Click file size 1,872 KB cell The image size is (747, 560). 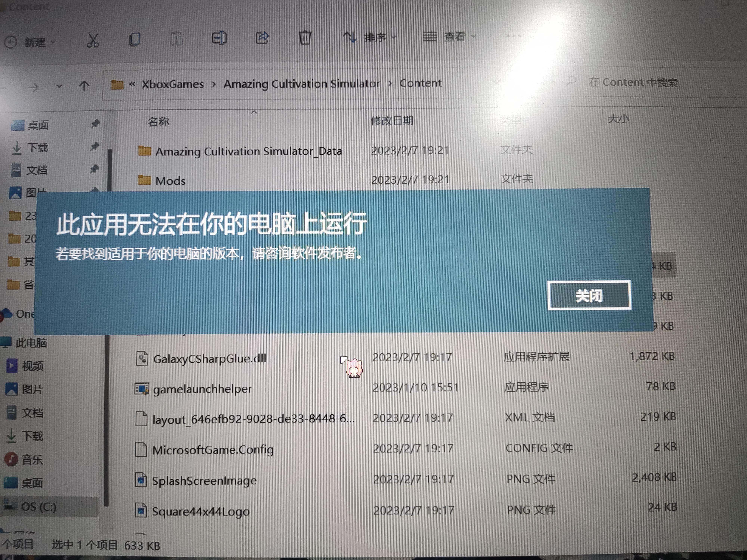652,356
